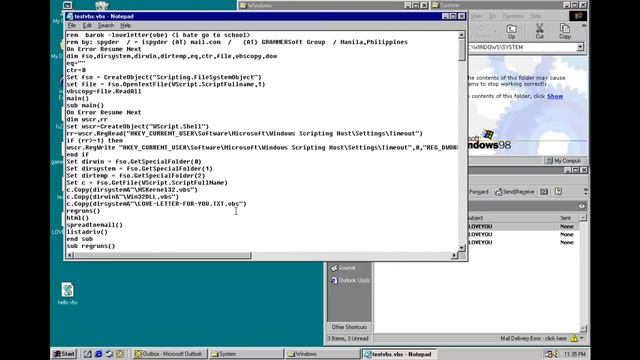Click Notepad vertical scrollbar thumb
640x360 pixels.
point(462,50)
